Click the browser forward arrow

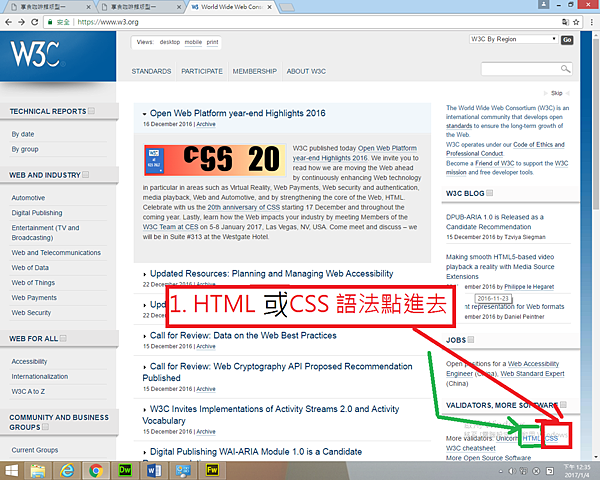coord(21,22)
